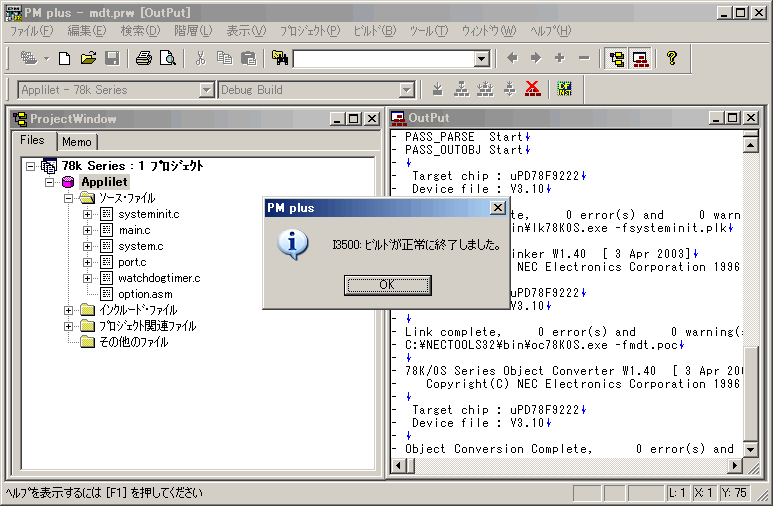The height and width of the screenshot is (506, 773).
Task: Expand the main.c tree node
Action: coord(87,230)
